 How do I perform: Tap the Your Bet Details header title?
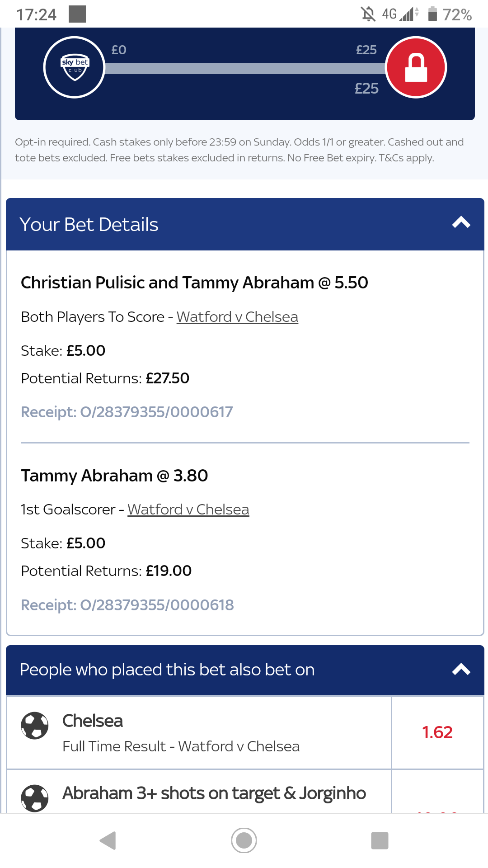click(89, 225)
